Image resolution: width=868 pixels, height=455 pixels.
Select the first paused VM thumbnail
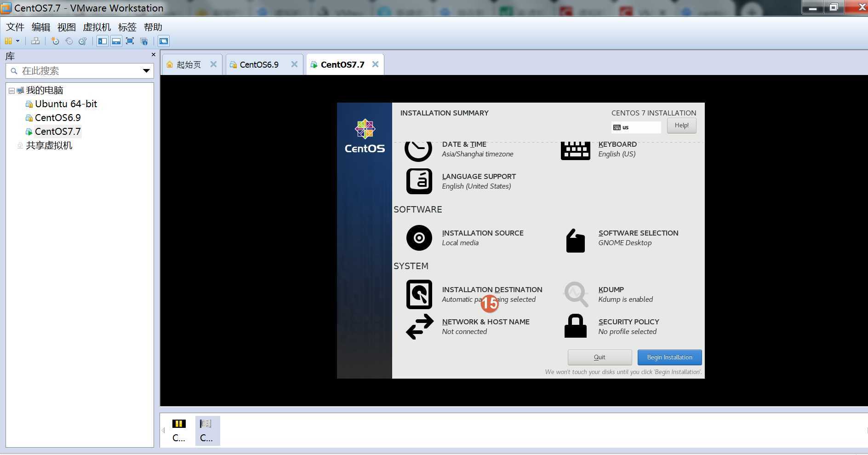pos(179,431)
